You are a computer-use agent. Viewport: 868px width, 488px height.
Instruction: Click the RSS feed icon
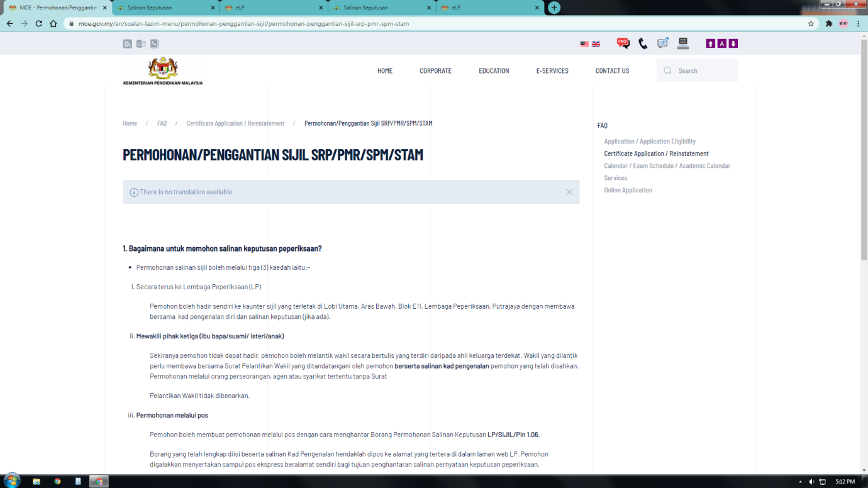(x=127, y=44)
